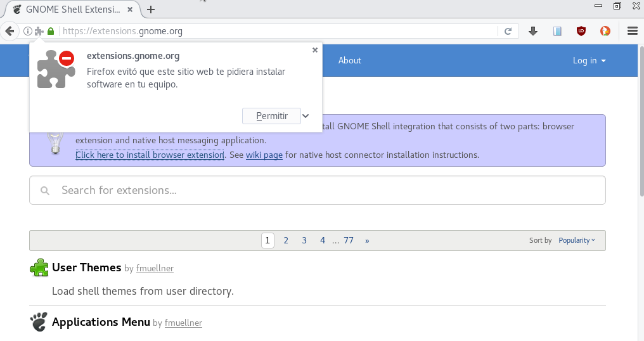This screenshot has height=341, width=644.
Task: Click the GNOME foot icon for Applications Menu
Action: click(x=39, y=322)
